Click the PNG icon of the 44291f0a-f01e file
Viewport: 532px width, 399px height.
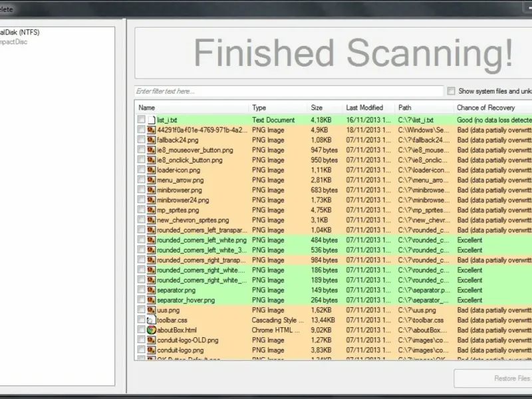click(152, 130)
